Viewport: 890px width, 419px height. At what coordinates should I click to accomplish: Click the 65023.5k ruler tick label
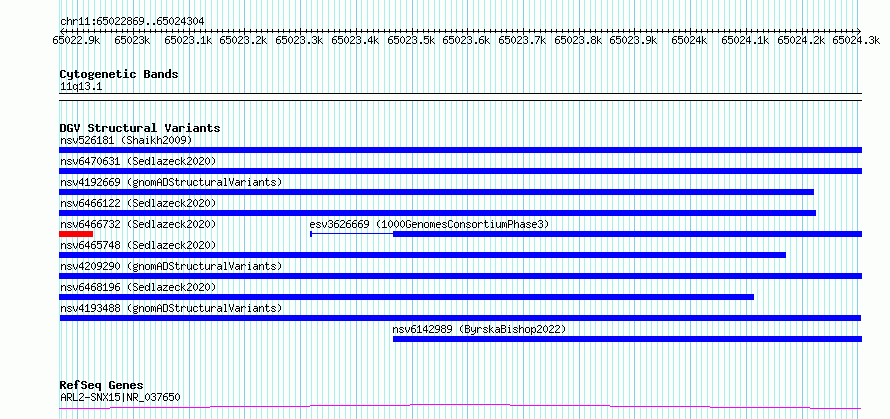coord(412,40)
